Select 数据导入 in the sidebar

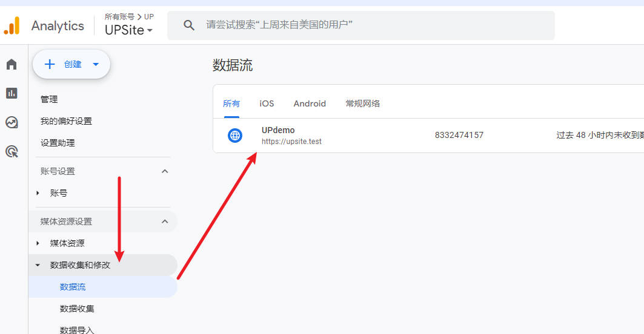77,330
